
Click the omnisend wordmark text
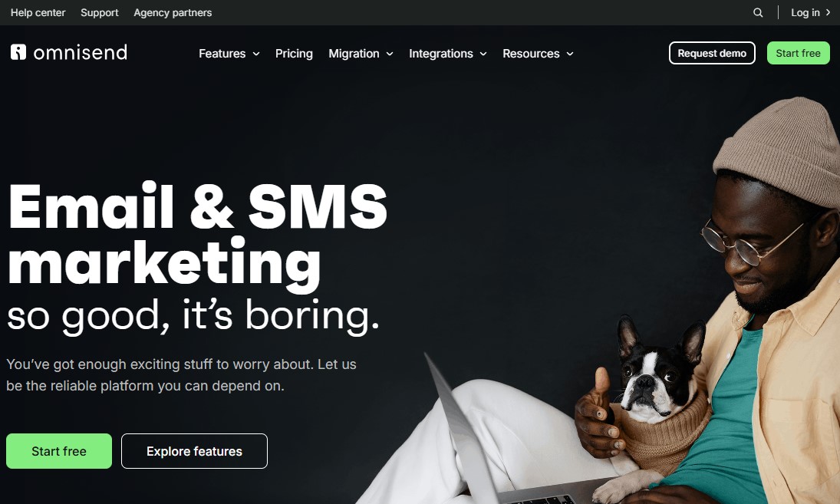click(x=81, y=52)
